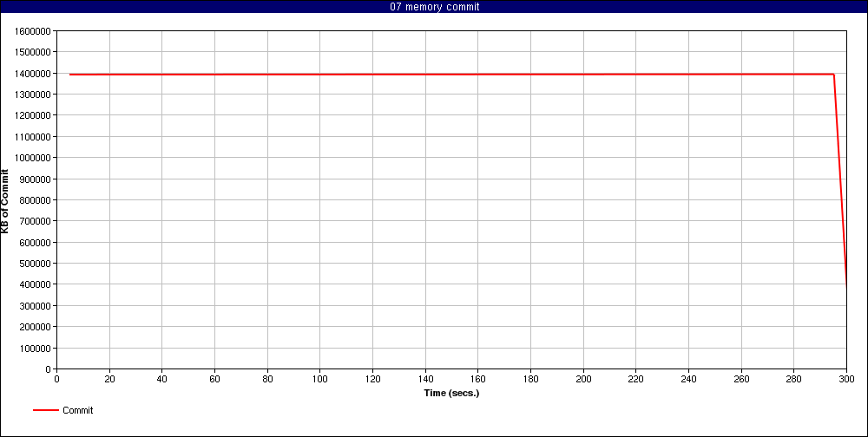The width and height of the screenshot is (868, 437).
Task: Click the x-axis label 220
Action: [x=636, y=379]
